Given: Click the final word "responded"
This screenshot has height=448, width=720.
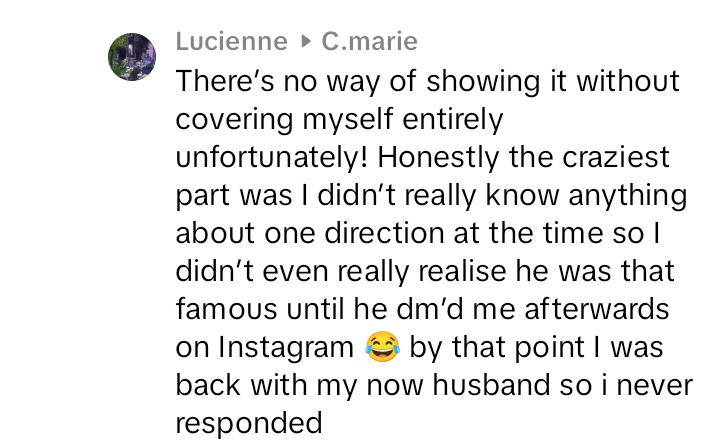Looking at the screenshot, I should (249, 423).
